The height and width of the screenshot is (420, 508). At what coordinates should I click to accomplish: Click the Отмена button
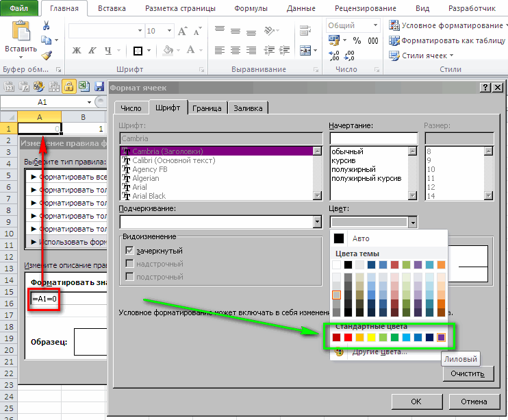474,402
